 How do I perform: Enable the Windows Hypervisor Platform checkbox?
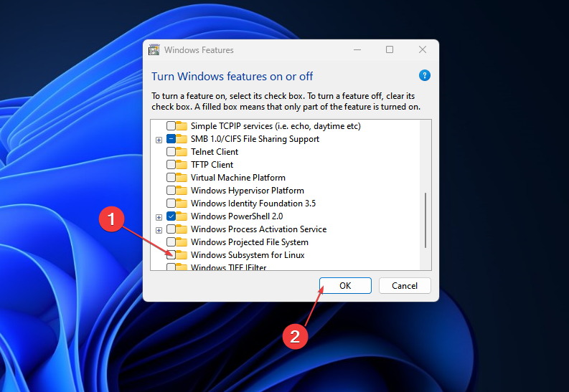pyautogui.click(x=171, y=191)
